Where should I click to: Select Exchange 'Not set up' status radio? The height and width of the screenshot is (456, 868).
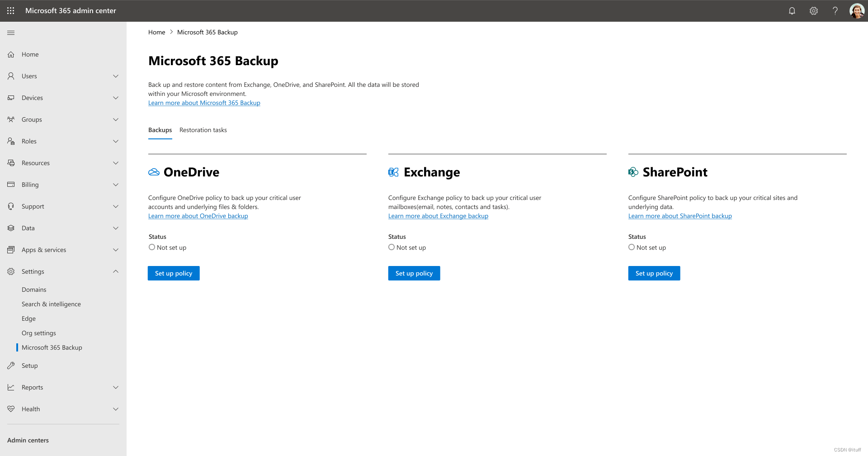(x=392, y=247)
